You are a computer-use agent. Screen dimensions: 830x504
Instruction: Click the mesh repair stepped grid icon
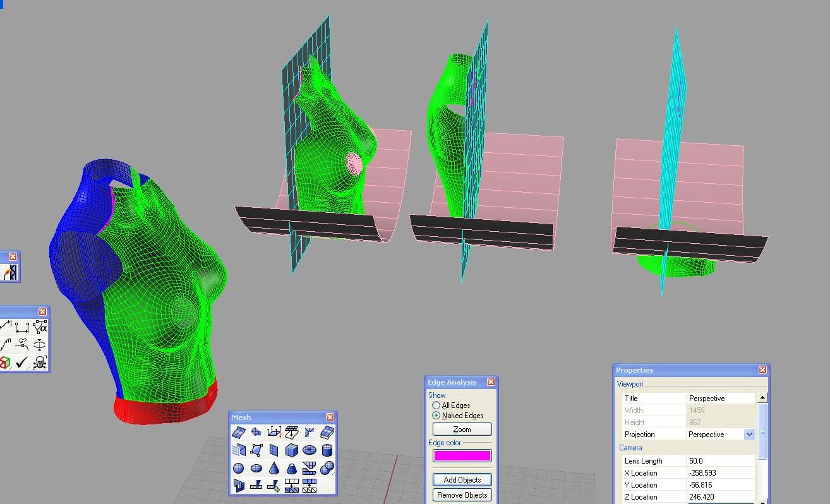click(310, 468)
